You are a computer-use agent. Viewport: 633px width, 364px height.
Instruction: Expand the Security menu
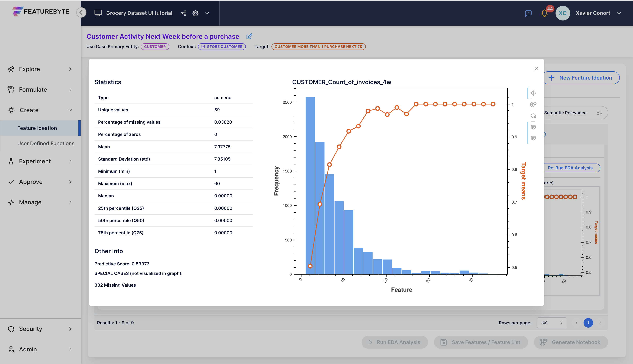(x=40, y=329)
